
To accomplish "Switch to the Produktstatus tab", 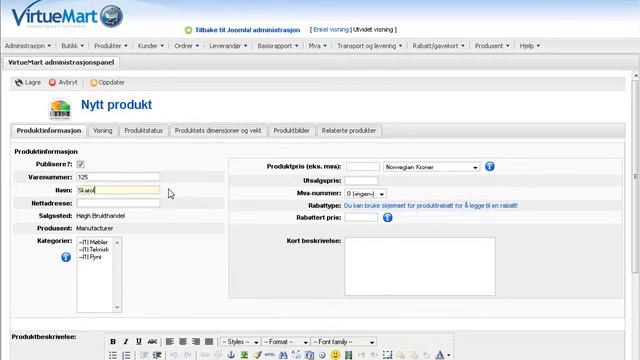I will coord(143,131).
